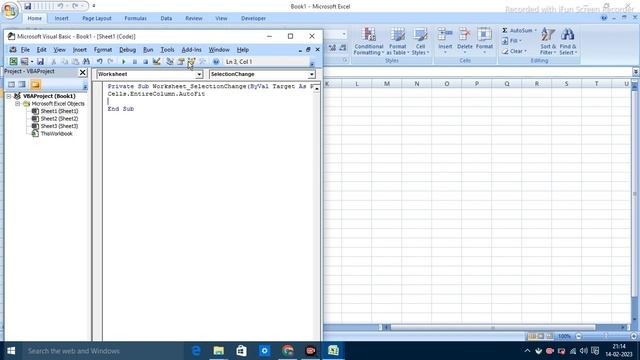Click Windows Start button on taskbar
Screen dimensions: 640x360
[11, 351]
